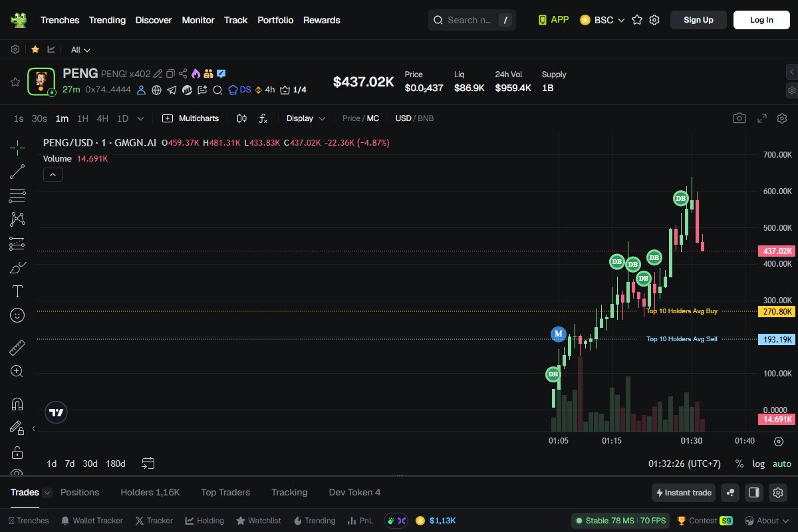Image resolution: width=798 pixels, height=532 pixels.
Task: Open the emoji sticker tool
Action: [x=17, y=315]
